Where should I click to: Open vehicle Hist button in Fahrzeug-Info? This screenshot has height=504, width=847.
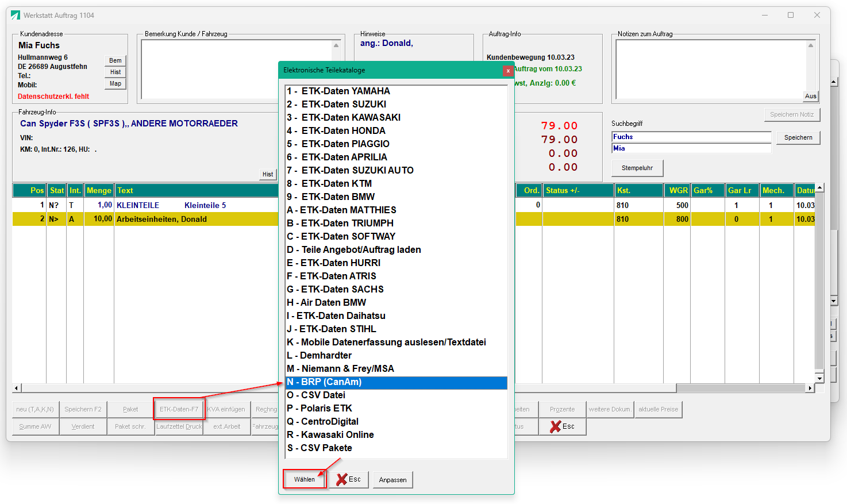tap(268, 174)
